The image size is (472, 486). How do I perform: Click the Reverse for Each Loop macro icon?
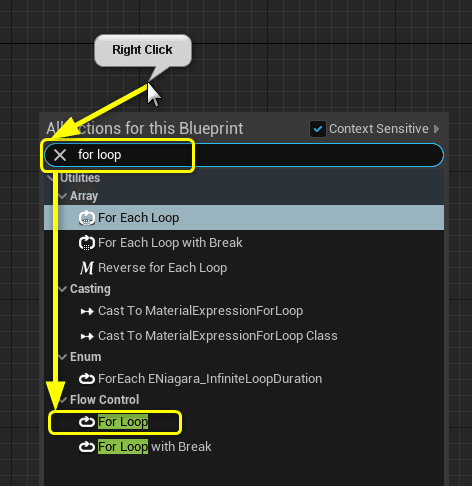tap(87, 268)
